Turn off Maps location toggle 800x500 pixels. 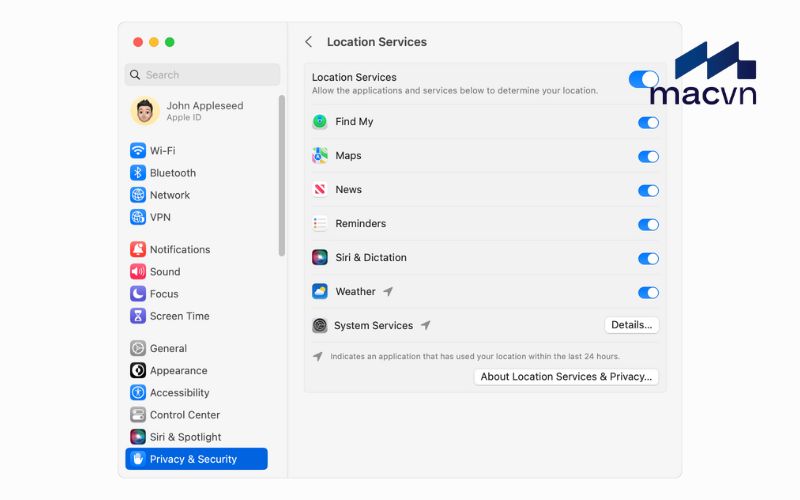(x=648, y=157)
